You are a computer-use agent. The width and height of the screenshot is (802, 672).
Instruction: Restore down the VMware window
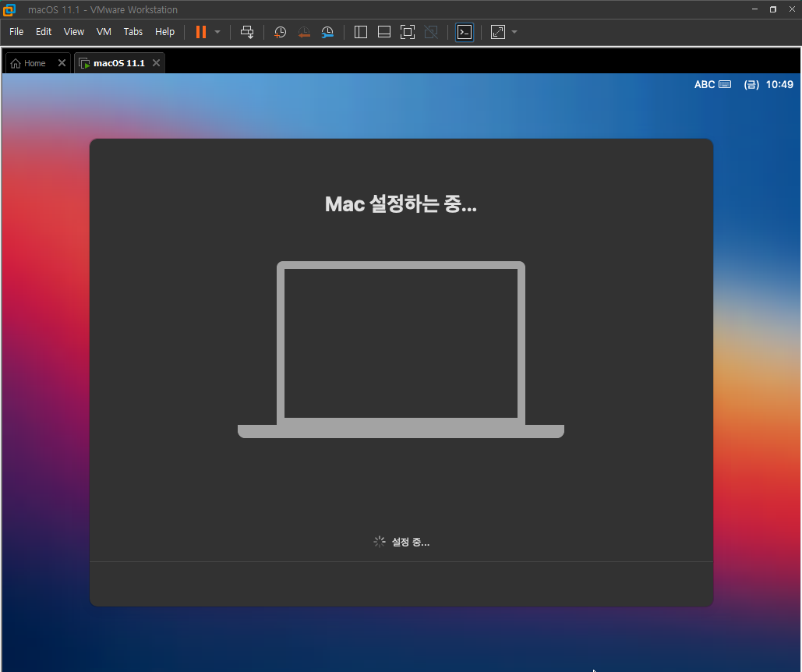tap(773, 9)
